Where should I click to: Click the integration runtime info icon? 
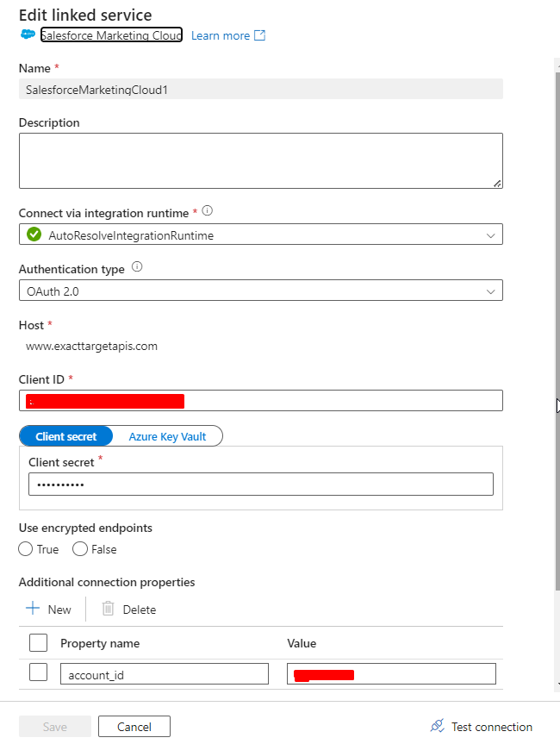(x=207, y=209)
